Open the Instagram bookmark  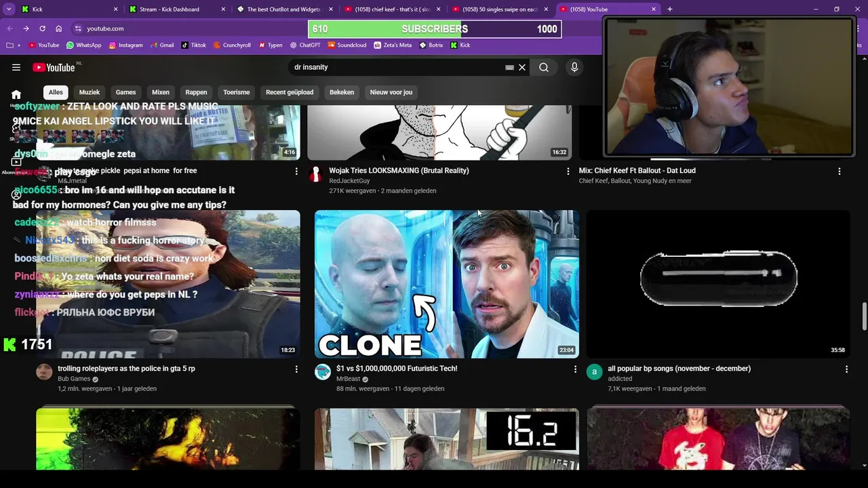pyautogui.click(x=125, y=45)
